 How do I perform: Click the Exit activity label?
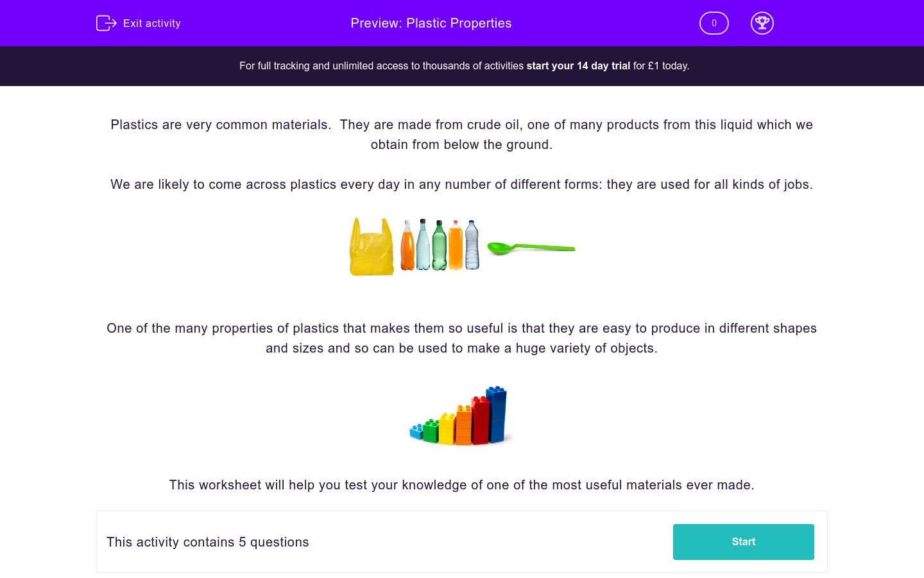pyautogui.click(x=152, y=23)
